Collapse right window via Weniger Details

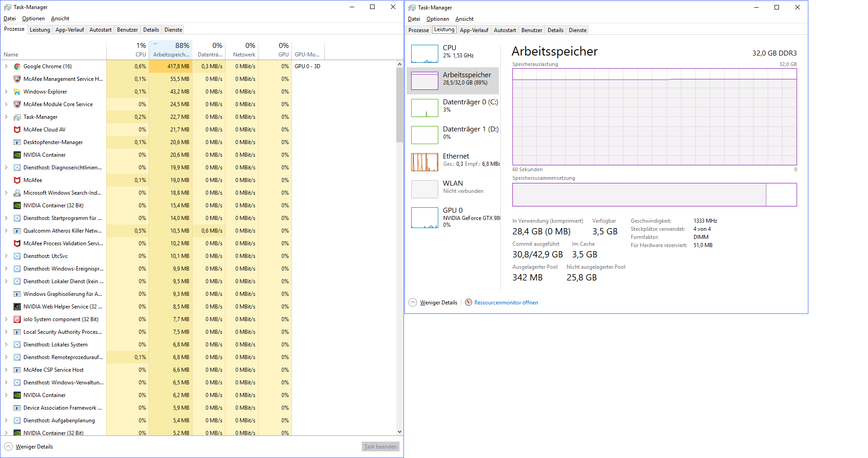(433, 303)
